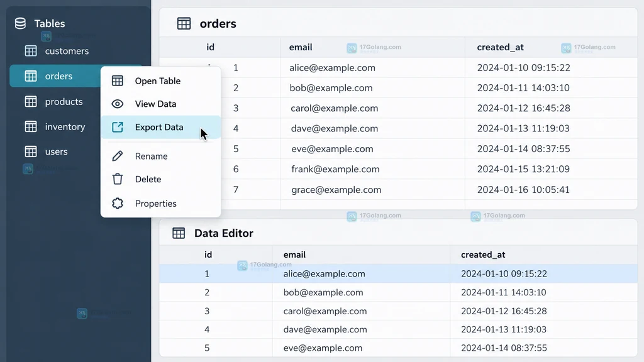Click the email column header in orders
The image size is (644, 362).
tap(301, 47)
